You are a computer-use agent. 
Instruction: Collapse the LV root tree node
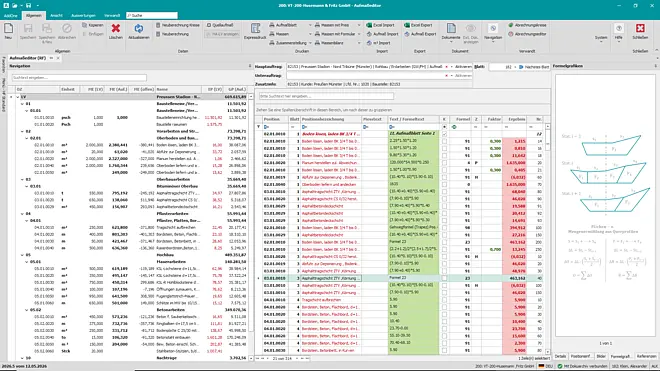(x=17, y=97)
